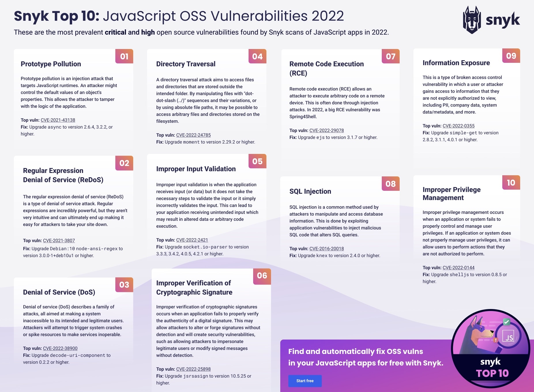This screenshot has width=534, height=392.
Task: Click the 'Upgrade ejs to version 3.1.7' fix line
Action: [x=333, y=137]
